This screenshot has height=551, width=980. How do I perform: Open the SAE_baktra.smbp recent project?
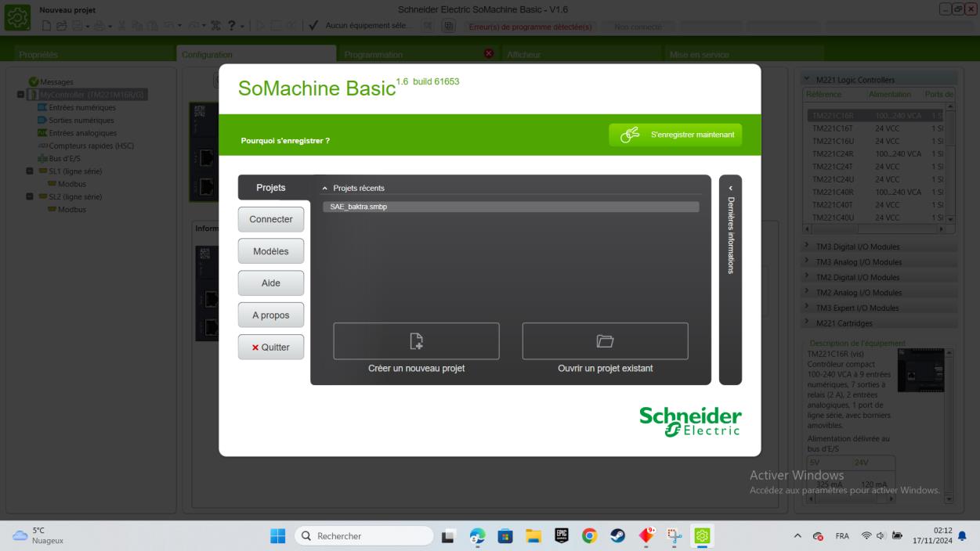(x=512, y=205)
